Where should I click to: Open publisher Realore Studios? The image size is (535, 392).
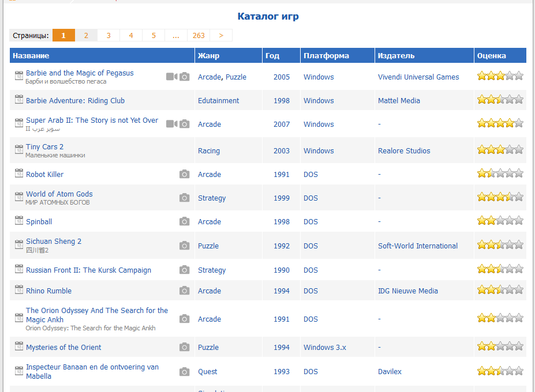[404, 150]
